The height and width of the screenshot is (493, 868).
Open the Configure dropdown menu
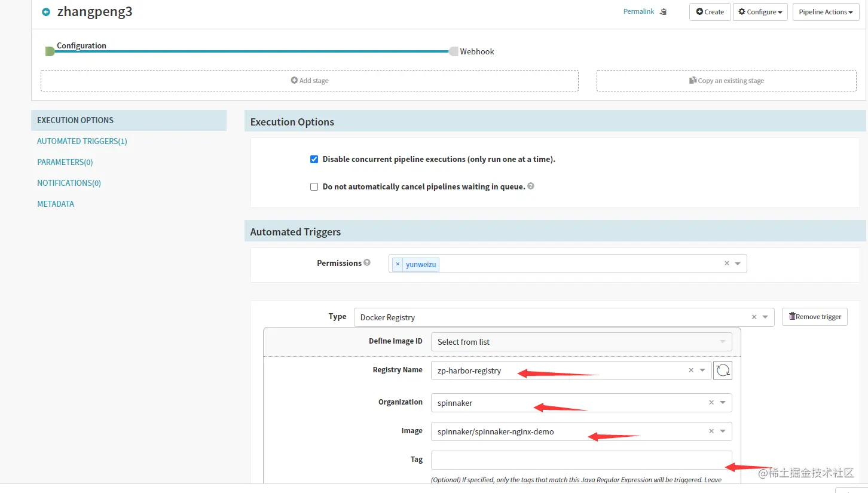760,12
